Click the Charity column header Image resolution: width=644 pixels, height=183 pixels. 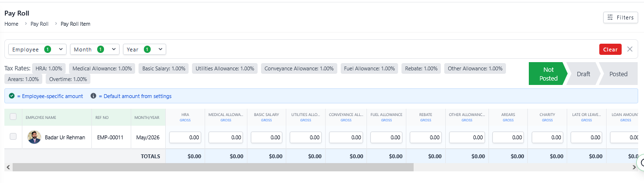point(547,117)
